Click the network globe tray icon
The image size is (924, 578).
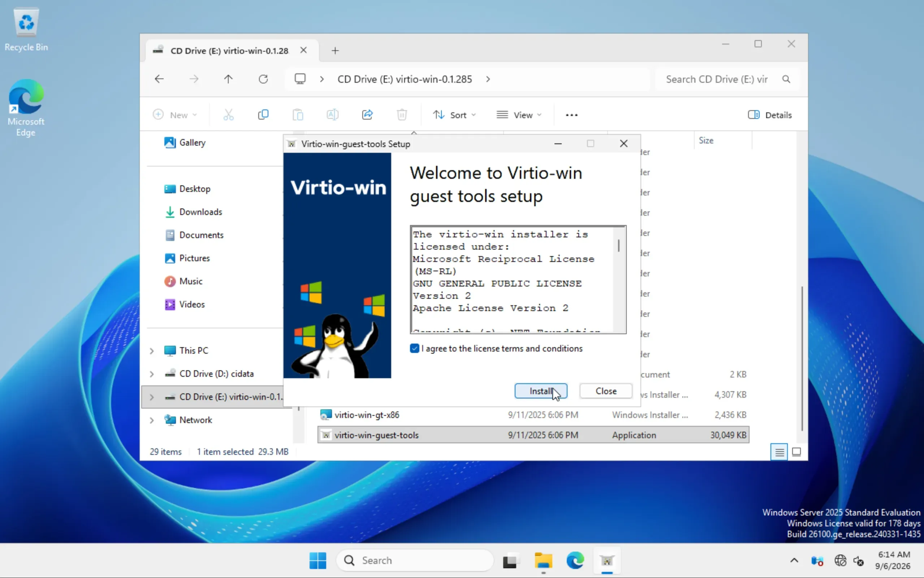coord(840,561)
